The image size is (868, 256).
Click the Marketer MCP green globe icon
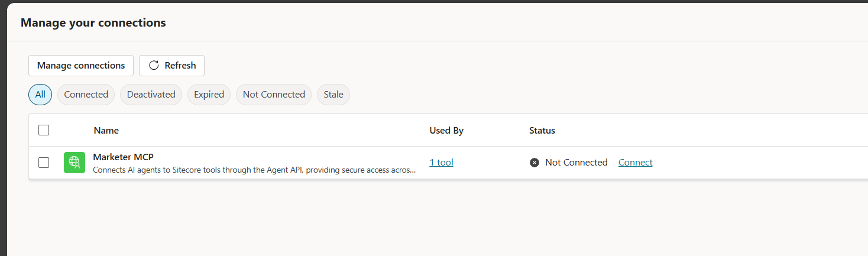75,163
